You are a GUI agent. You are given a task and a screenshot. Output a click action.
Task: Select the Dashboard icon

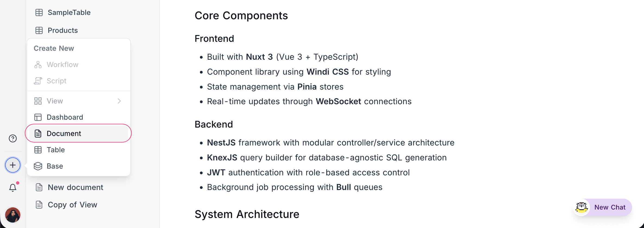(x=38, y=117)
